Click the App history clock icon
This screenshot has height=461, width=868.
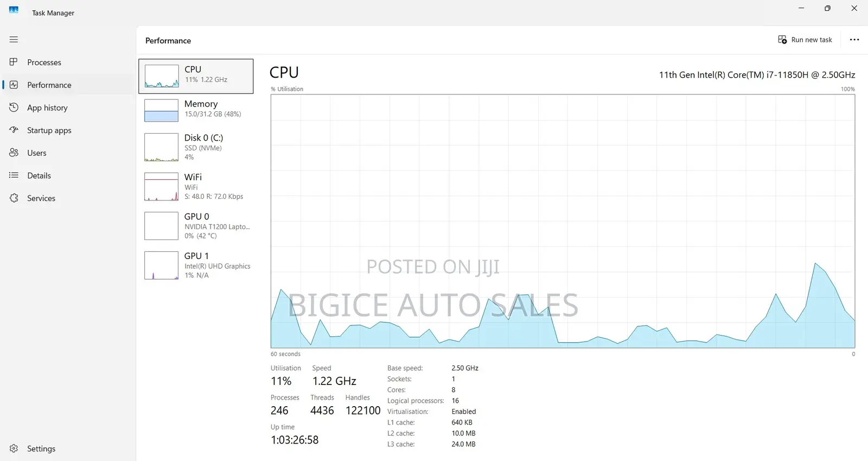pos(14,108)
